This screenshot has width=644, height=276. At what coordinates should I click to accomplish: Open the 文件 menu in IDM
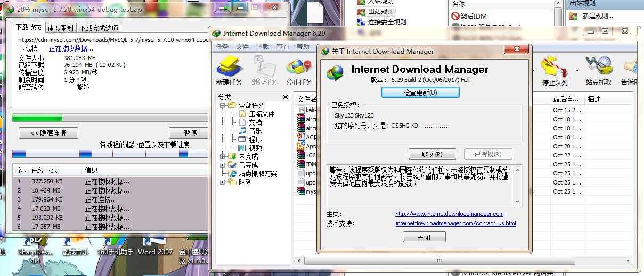coord(242,47)
